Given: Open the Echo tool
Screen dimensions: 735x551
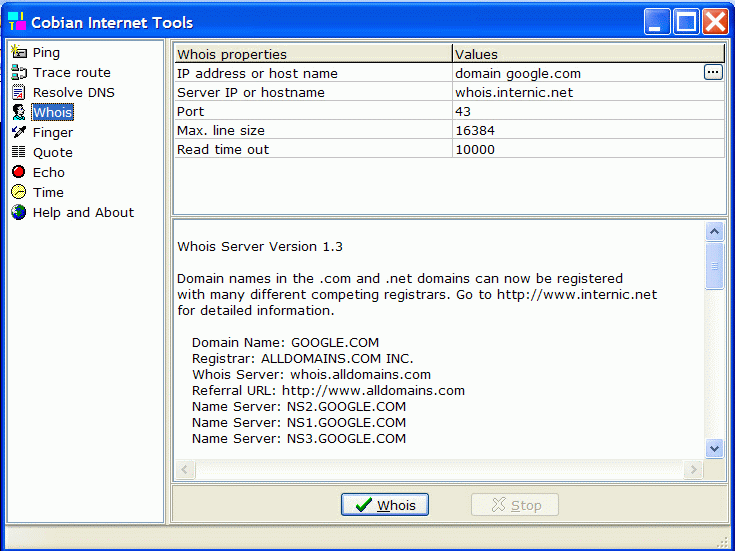Looking at the screenshot, I should click(48, 173).
